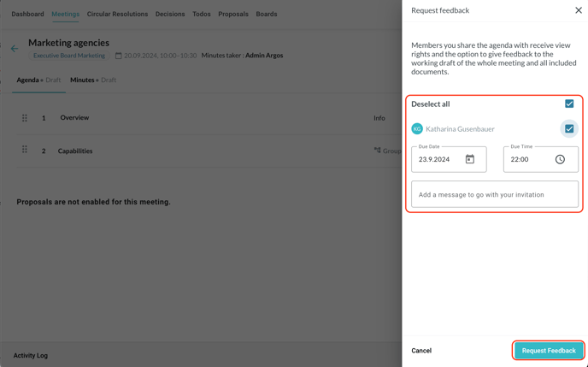This screenshot has width=588, height=367.
Task: Switch to the Minutes Draft tab
Action: tap(93, 80)
